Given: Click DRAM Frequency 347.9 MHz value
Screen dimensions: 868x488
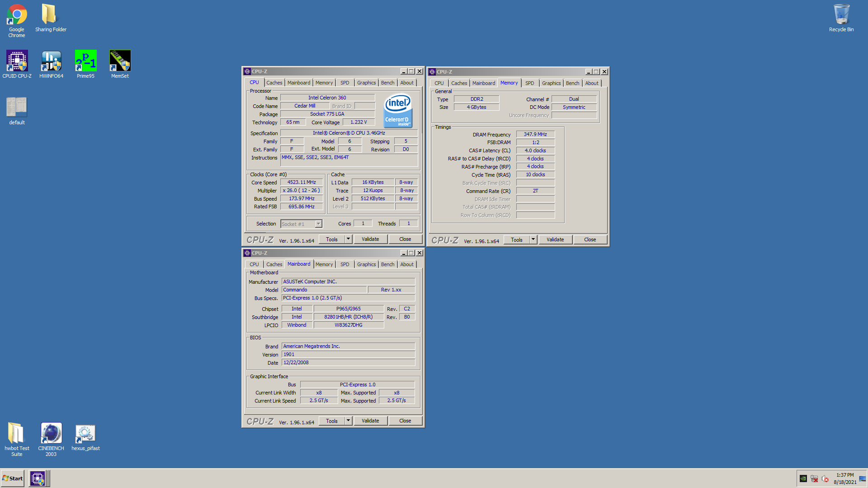Looking at the screenshot, I should click(x=535, y=134).
